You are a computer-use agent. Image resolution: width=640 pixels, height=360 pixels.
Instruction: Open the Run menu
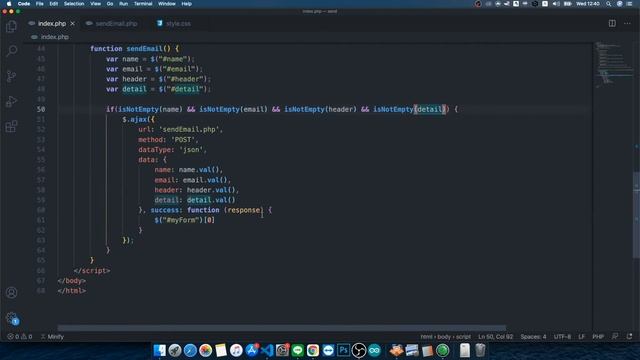(123, 4)
